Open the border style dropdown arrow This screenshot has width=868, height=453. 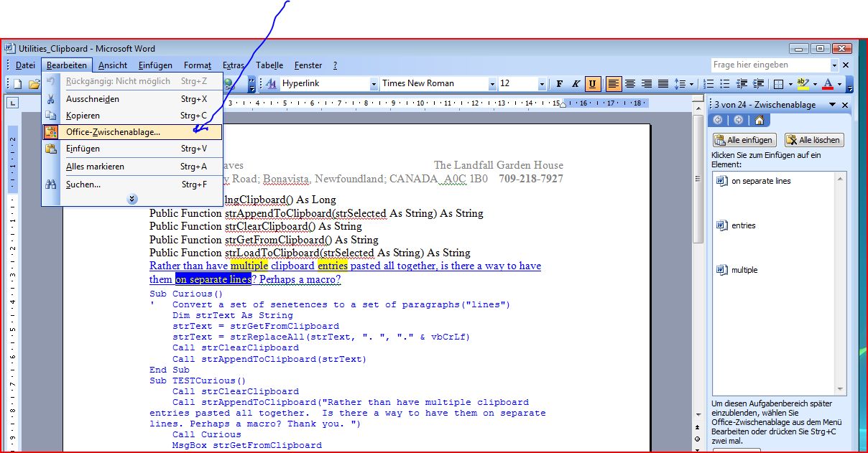789,84
